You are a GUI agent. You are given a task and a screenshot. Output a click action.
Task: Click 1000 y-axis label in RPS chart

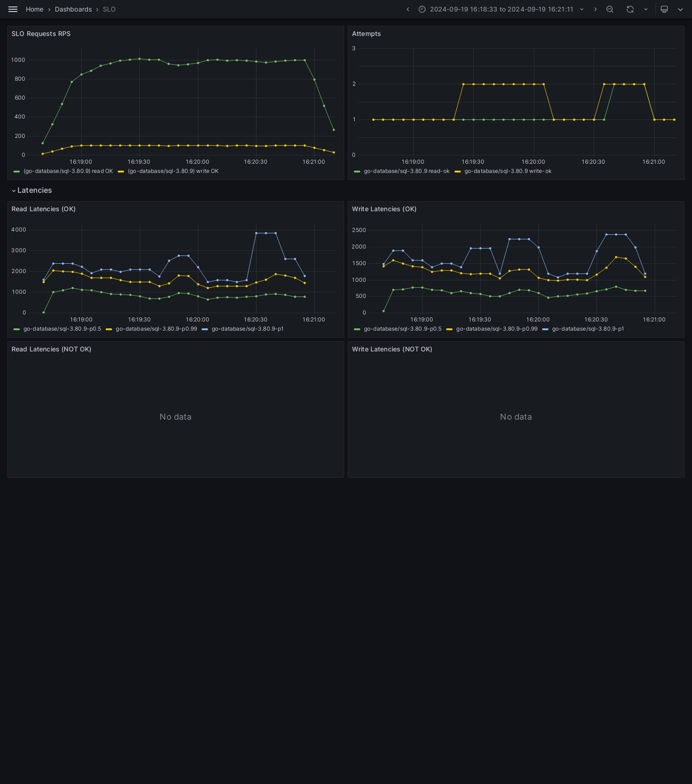tap(18, 60)
